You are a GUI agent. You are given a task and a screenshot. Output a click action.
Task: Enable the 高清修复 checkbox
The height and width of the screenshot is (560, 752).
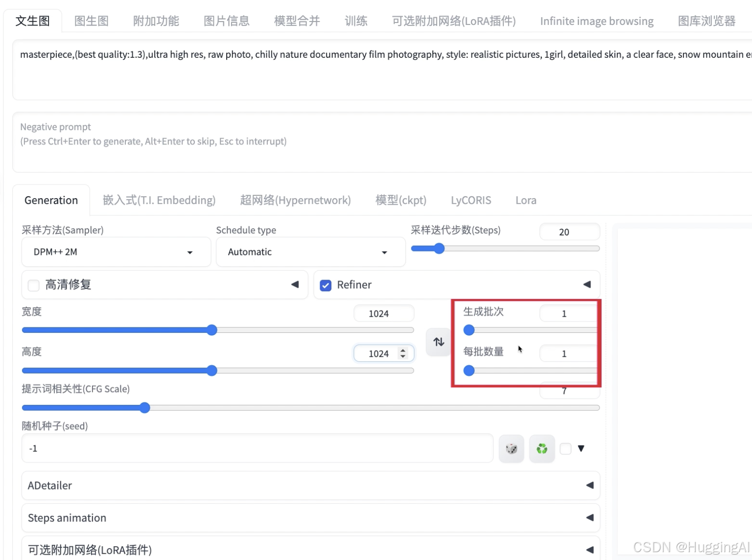click(34, 285)
